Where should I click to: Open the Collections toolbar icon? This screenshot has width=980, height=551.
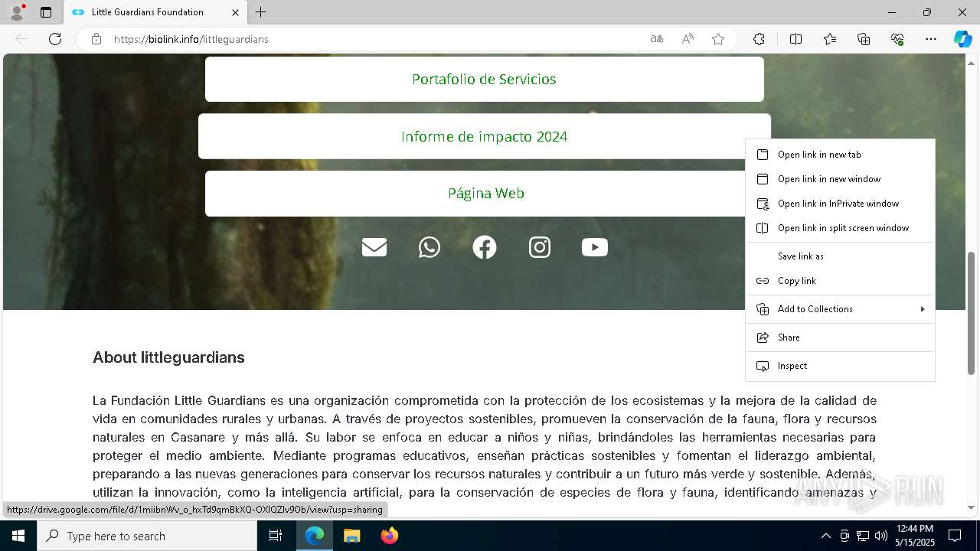point(864,39)
